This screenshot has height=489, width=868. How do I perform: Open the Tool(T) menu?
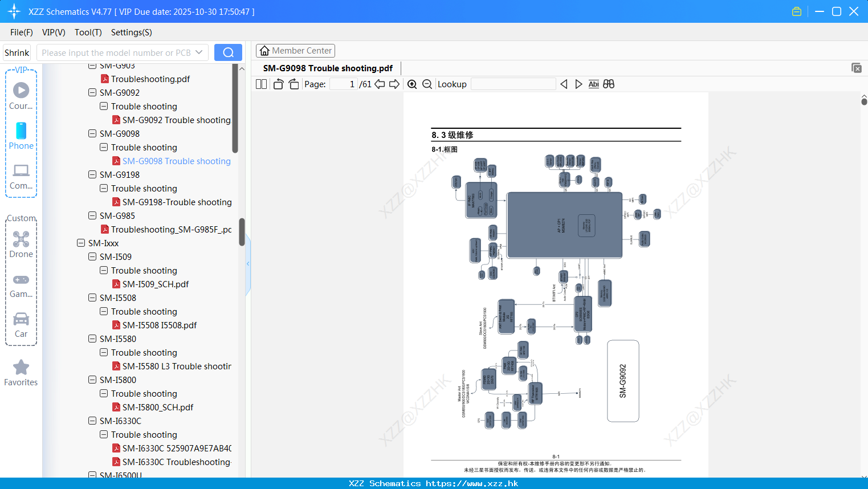[x=88, y=32]
